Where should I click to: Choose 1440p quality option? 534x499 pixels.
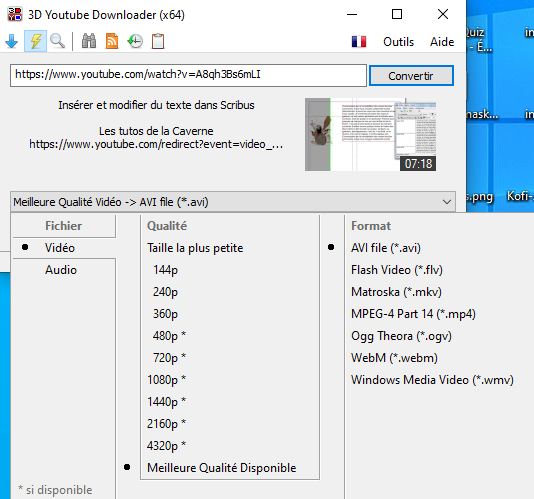167,402
